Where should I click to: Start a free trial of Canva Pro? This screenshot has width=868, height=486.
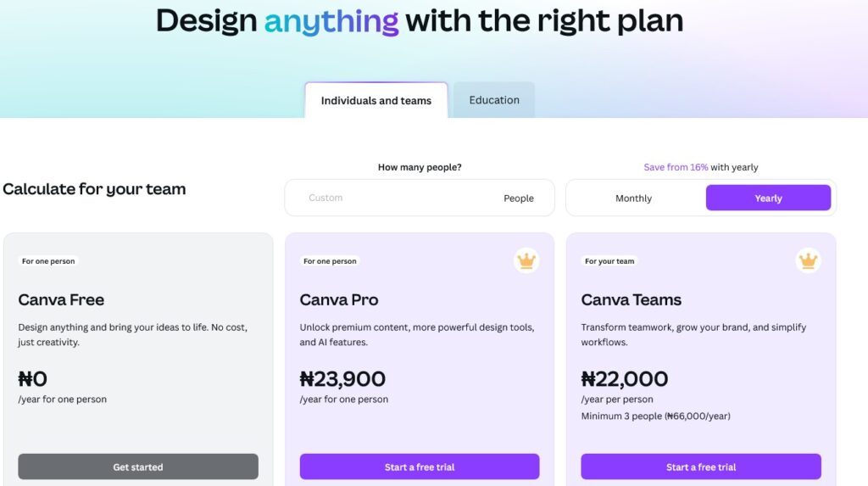click(x=419, y=466)
